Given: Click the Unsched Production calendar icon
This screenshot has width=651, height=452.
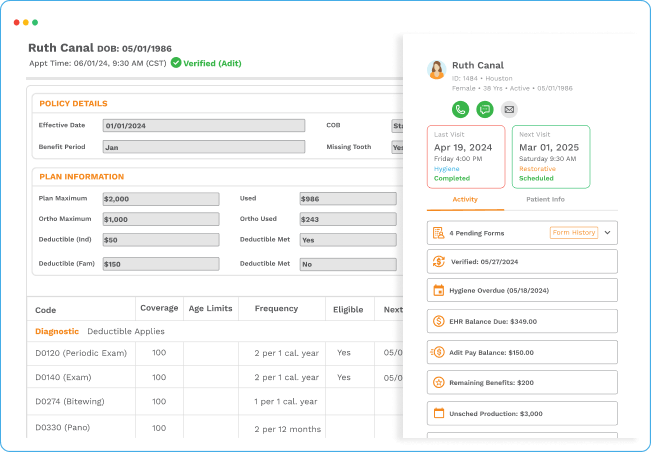Looking at the screenshot, I should click(438, 413).
